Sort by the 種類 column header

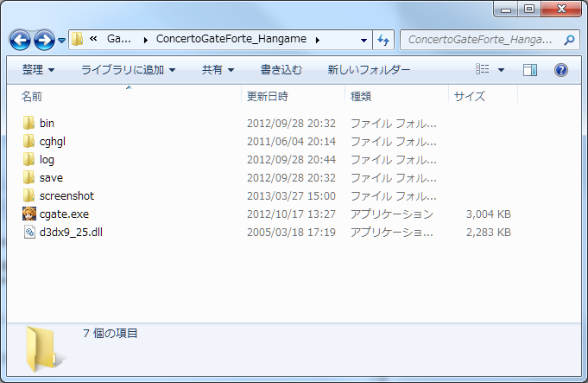396,97
